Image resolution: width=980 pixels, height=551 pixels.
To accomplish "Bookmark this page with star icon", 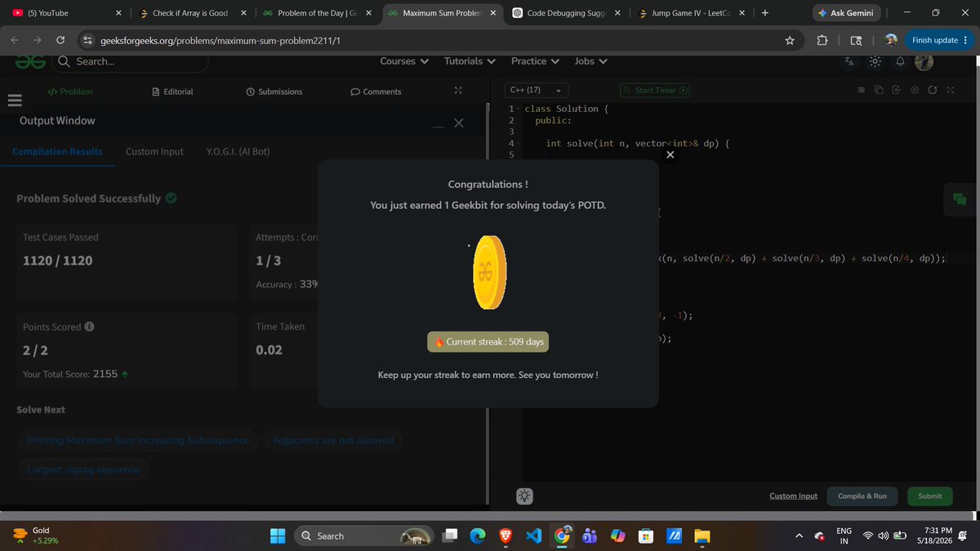I will (x=790, y=40).
